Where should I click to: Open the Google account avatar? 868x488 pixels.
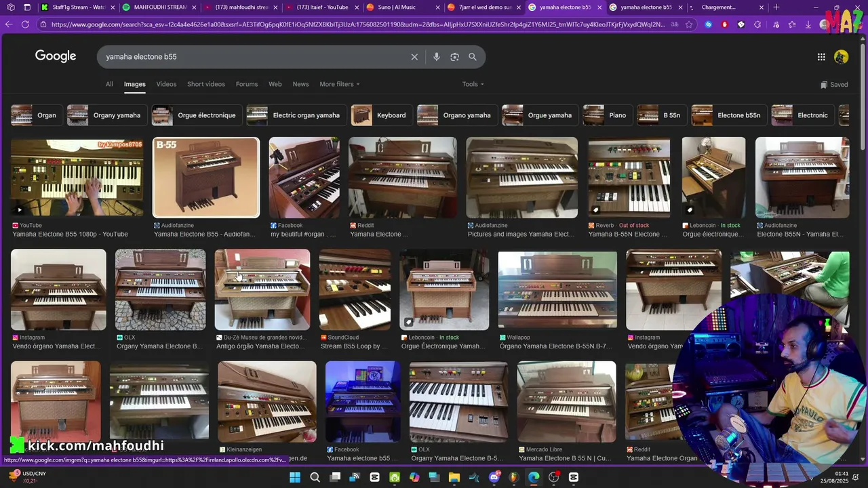(x=842, y=57)
